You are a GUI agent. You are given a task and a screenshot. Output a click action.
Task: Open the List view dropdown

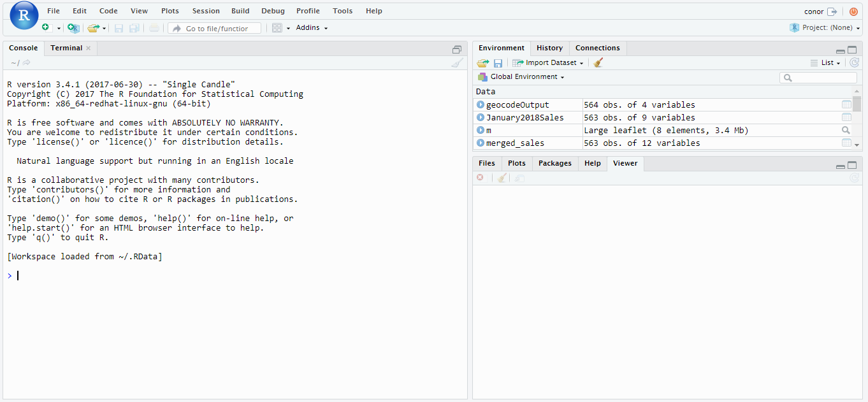[825, 62]
